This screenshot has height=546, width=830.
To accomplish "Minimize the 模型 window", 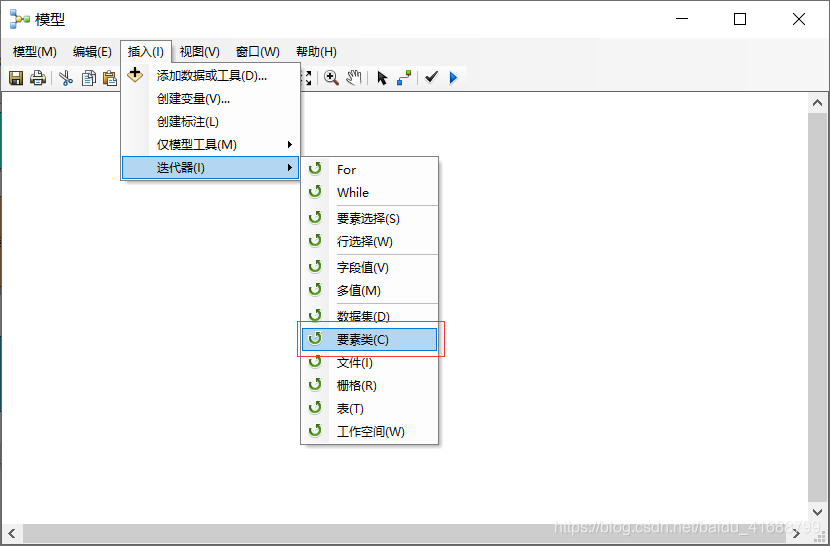I will click(682, 19).
